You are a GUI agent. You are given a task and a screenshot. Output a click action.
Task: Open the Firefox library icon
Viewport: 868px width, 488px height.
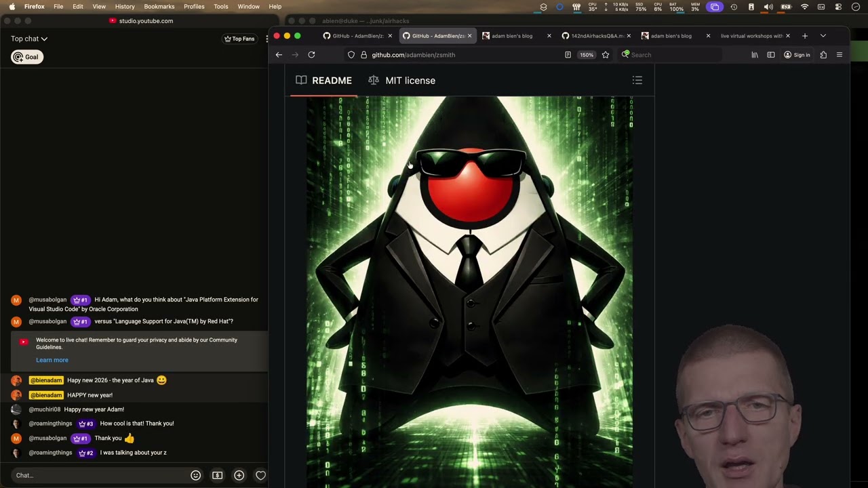(755, 55)
